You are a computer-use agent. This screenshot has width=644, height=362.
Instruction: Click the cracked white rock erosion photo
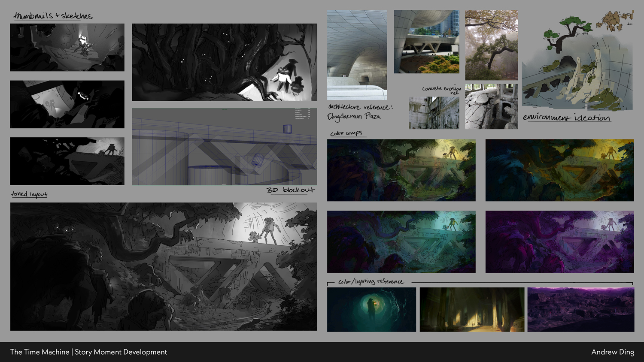[491, 106]
